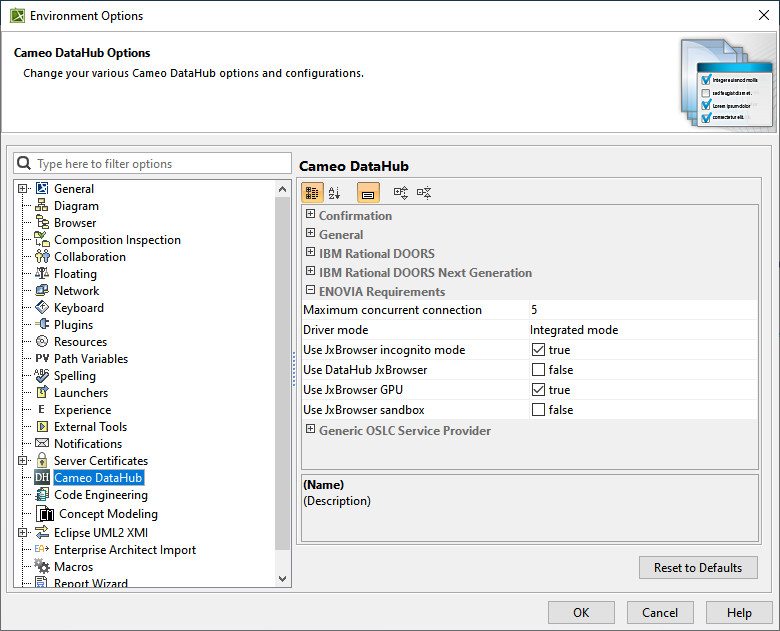
Task: Click the Spelling ABC check icon
Action: pyautogui.click(x=42, y=376)
